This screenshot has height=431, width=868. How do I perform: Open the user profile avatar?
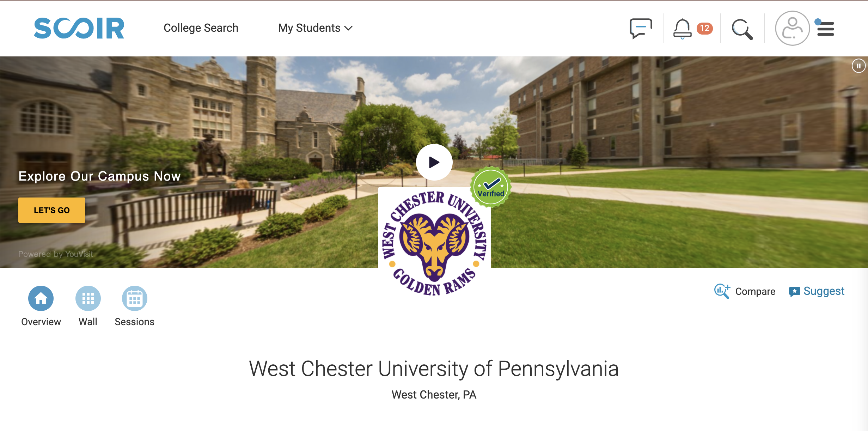(792, 28)
